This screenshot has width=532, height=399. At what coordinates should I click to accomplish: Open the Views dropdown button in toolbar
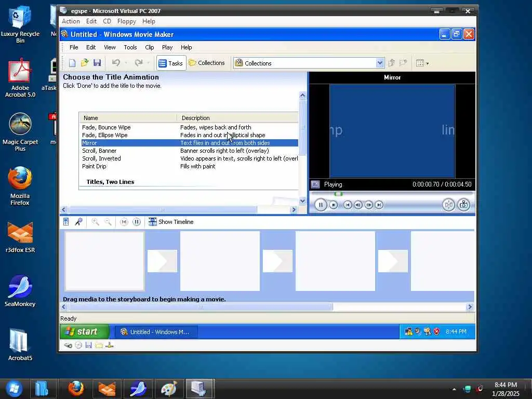pyautogui.click(x=422, y=63)
